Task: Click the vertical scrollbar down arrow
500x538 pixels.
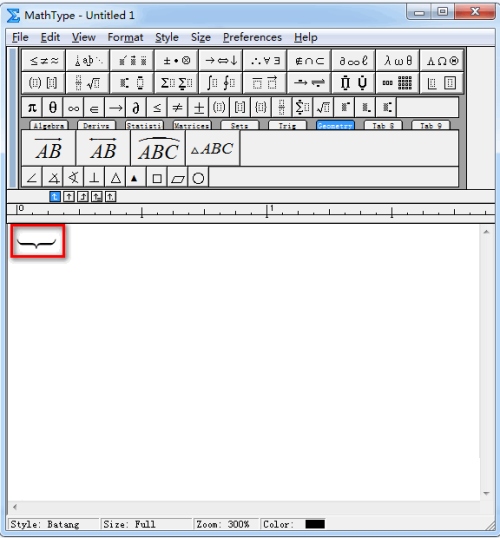Action: (x=486, y=493)
